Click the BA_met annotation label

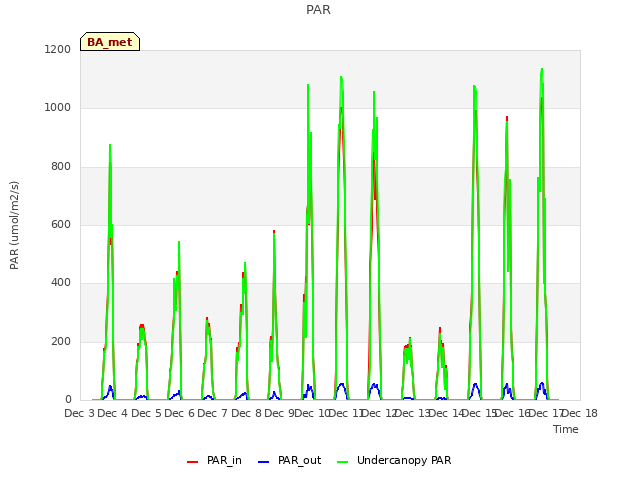(110, 42)
